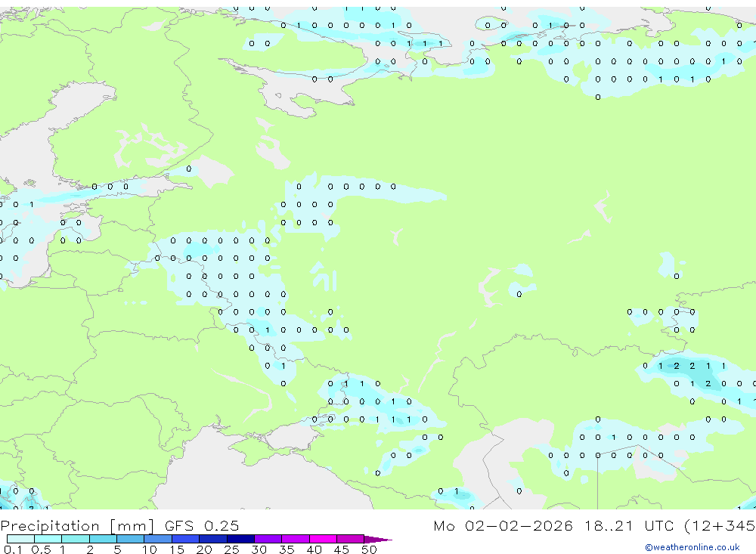Click the navy swatch between 25 and 30

point(240,539)
